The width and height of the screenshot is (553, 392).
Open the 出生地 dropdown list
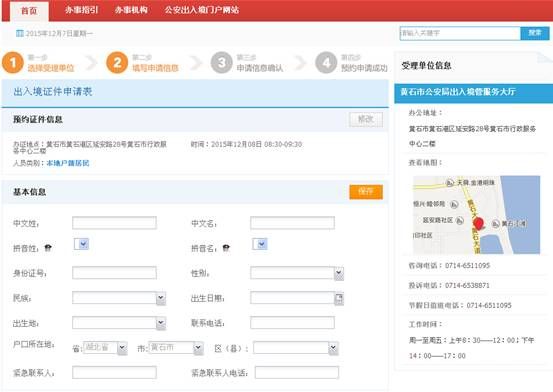point(161,323)
